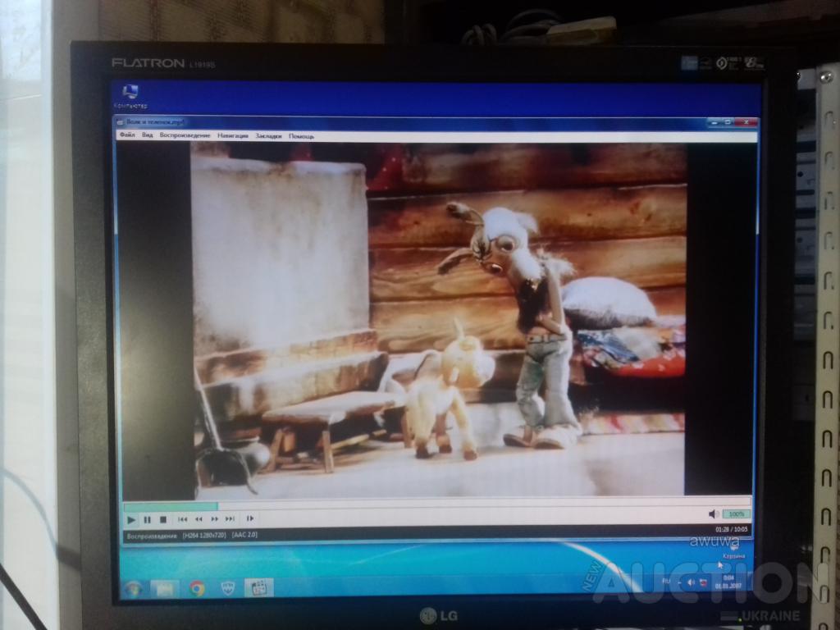840x630 pixels.
Task: Open the Файл menu
Action: click(x=127, y=135)
